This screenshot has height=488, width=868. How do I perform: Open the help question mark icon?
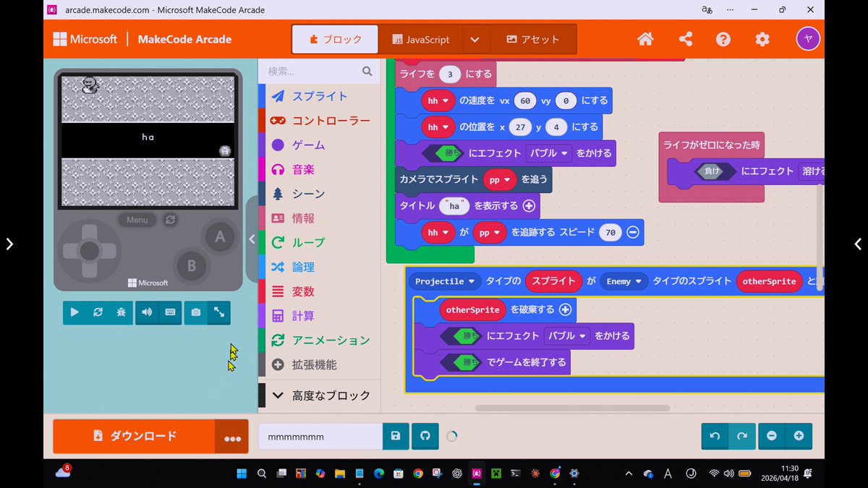(723, 40)
